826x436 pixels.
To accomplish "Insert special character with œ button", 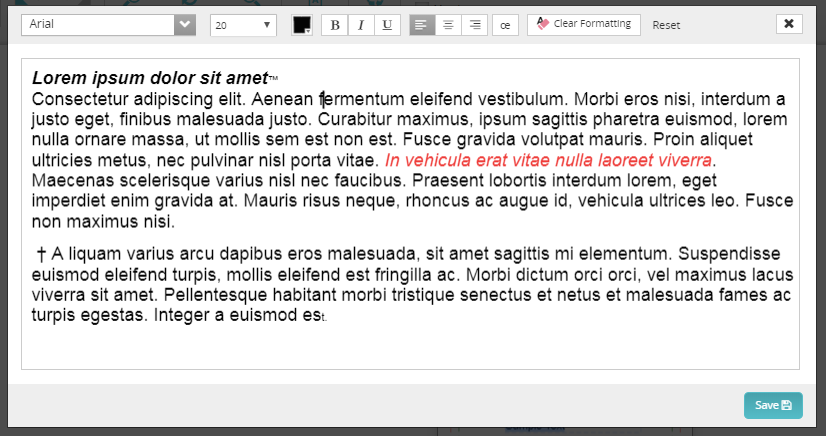I will [x=505, y=25].
